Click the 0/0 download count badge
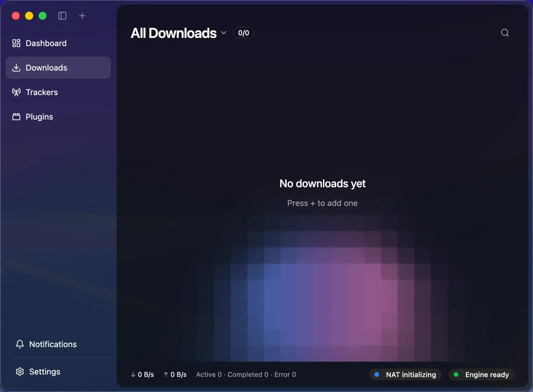533x392 pixels. [244, 33]
